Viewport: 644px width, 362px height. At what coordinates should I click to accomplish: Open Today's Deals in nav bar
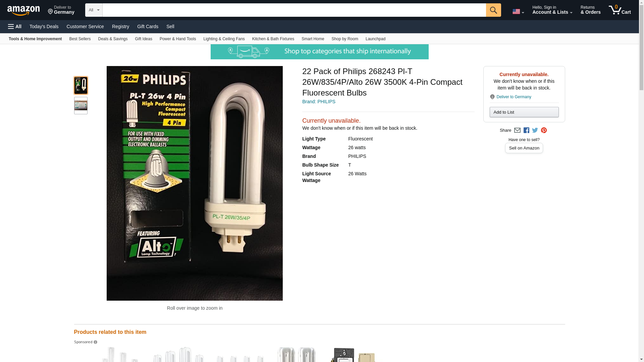pos(44,26)
